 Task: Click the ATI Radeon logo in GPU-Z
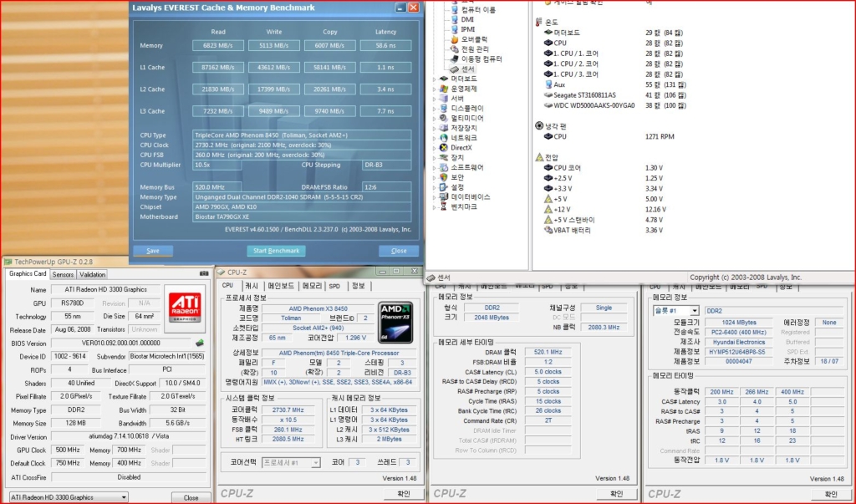(185, 308)
